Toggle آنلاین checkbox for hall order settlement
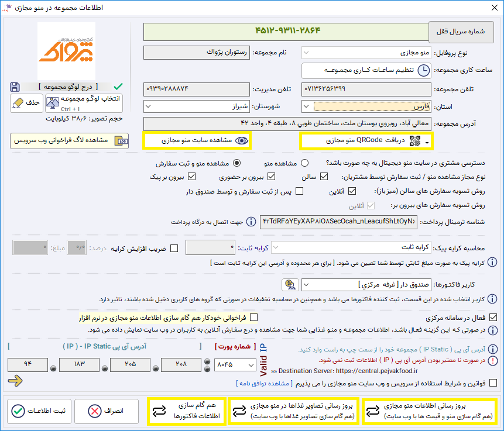This screenshot has width=504, height=431. point(352,191)
